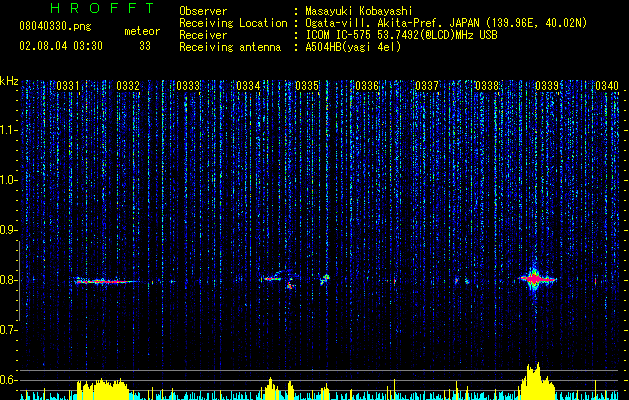
Task: Click the 'Receiving antenna' field label
Action: (x=230, y=47)
